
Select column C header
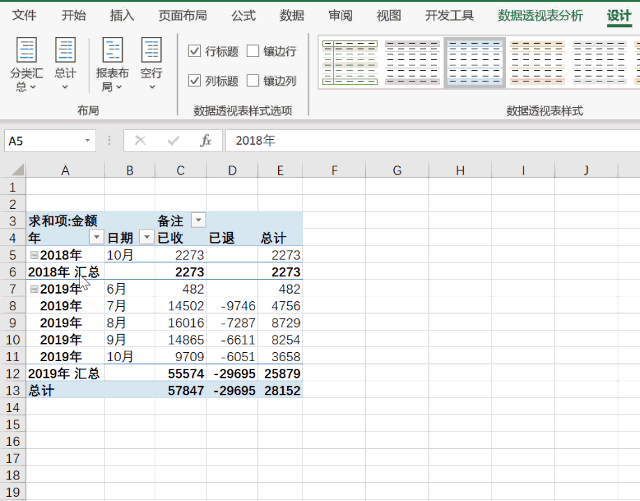(x=181, y=170)
